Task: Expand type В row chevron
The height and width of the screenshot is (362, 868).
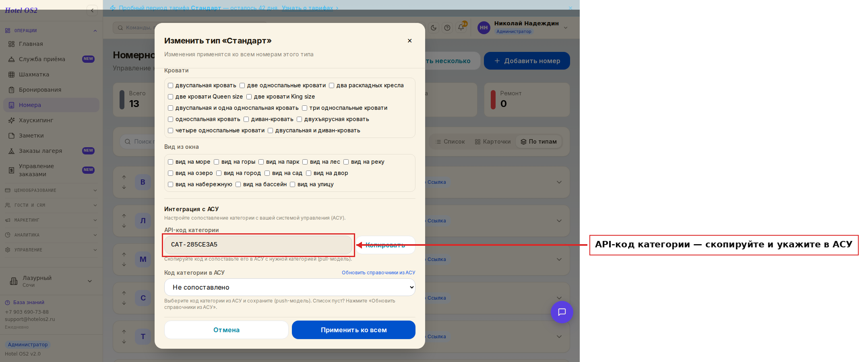Action: [559, 182]
